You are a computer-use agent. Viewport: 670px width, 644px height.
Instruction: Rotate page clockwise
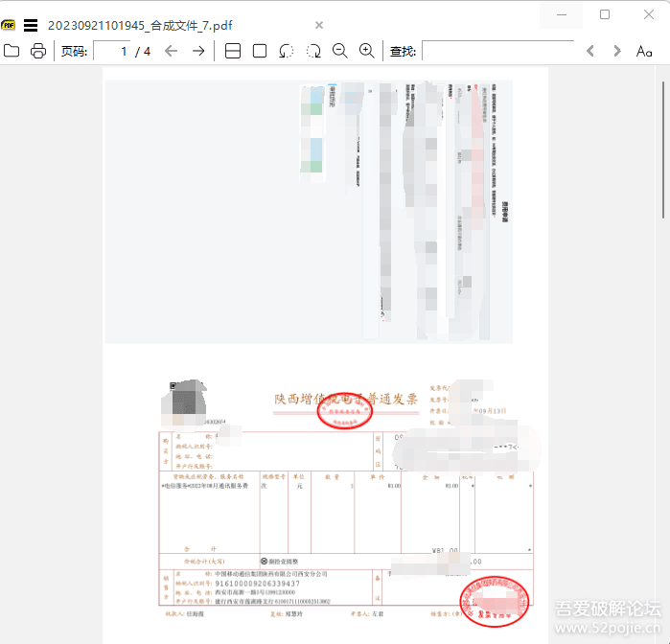[313, 51]
